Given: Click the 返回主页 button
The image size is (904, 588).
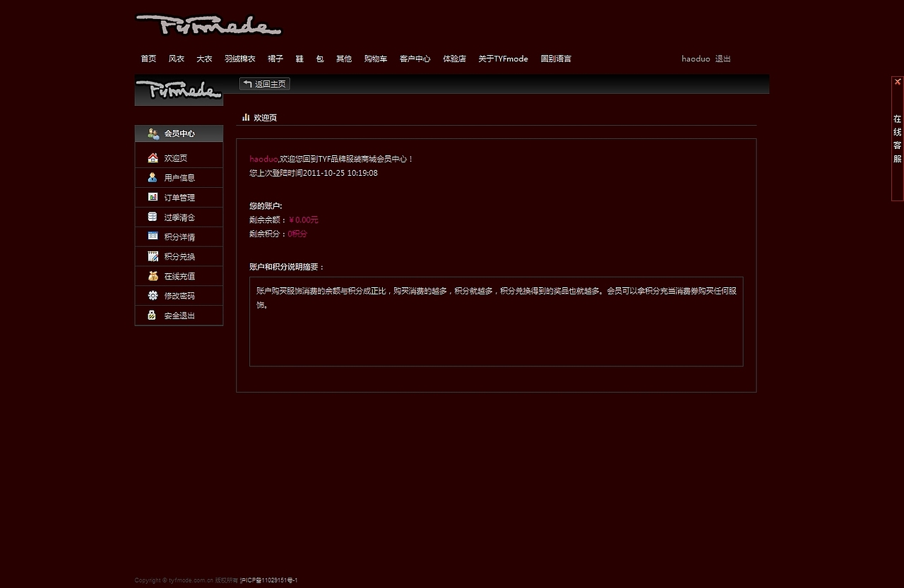Looking at the screenshot, I should (x=264, y=83).
